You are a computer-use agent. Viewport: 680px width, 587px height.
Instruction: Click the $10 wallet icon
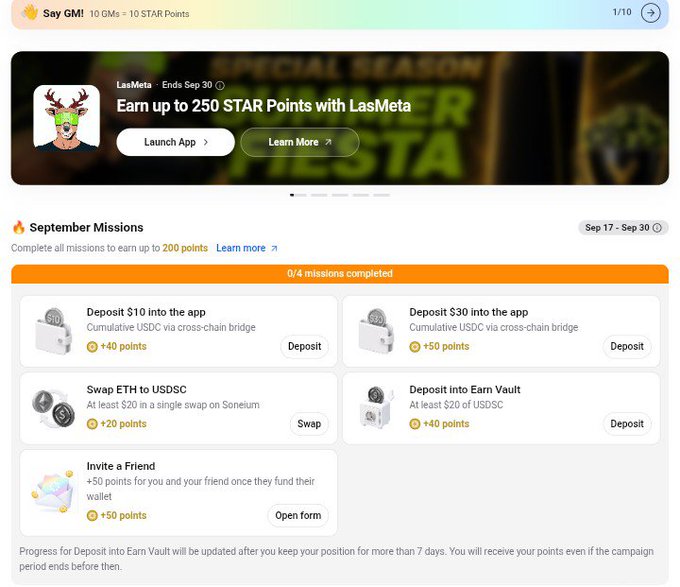53,331
